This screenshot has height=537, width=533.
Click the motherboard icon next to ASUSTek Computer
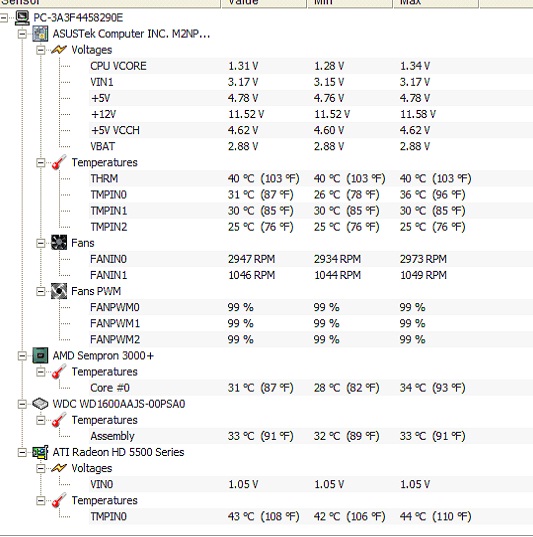point(40,34)
